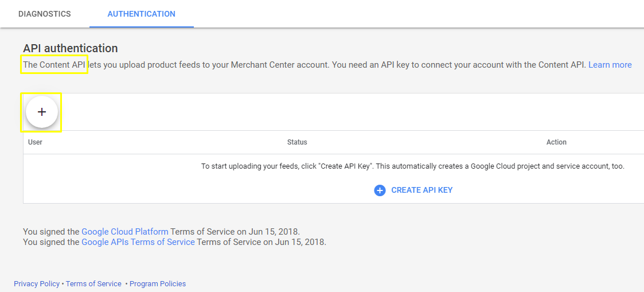Image resolution: width=644 pixels, height=292 pixels.
Task: Open the Privacy Policy footer link
Action: pyautogui.click(x=37, y=283)
